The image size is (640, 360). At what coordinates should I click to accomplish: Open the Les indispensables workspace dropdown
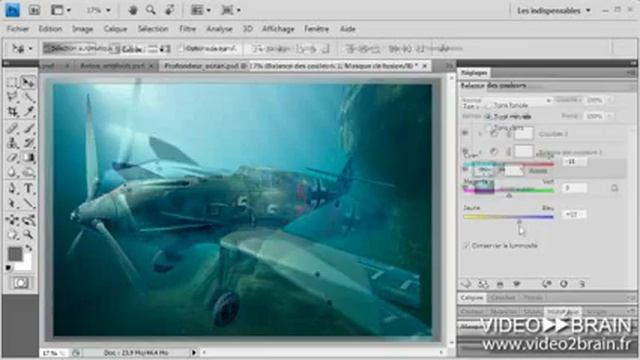[553, 11]
